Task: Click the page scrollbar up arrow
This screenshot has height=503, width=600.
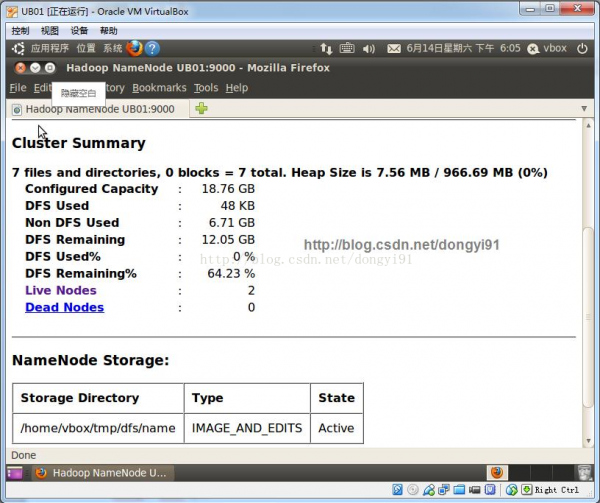Action: tap(588, 125)
